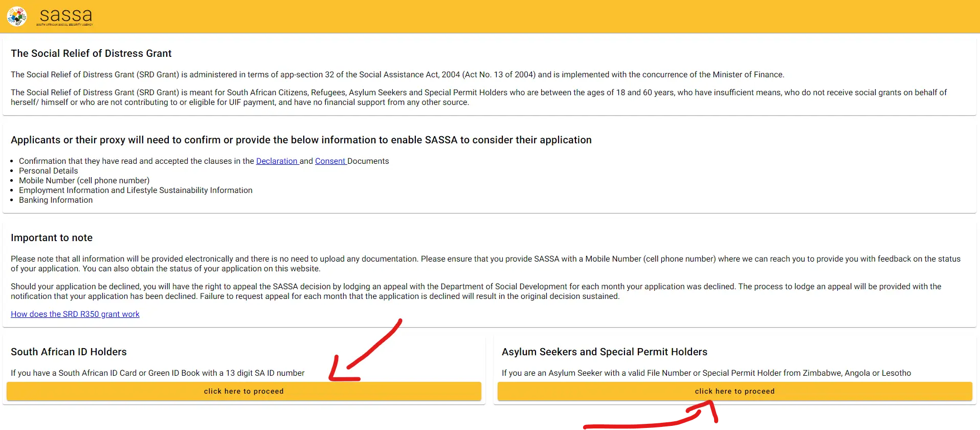The width and height of the screenshot is (980, 430).
Task: Proceed as a South African ID Holder
Action: point(244,391)
